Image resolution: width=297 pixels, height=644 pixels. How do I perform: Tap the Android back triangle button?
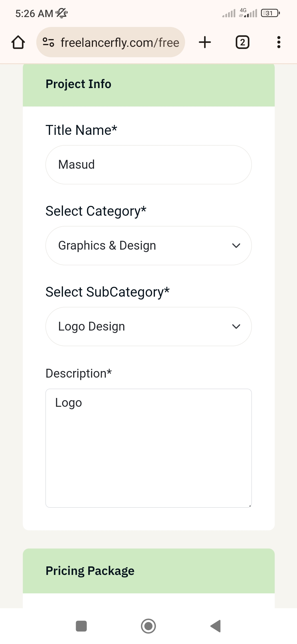point(216,626)
